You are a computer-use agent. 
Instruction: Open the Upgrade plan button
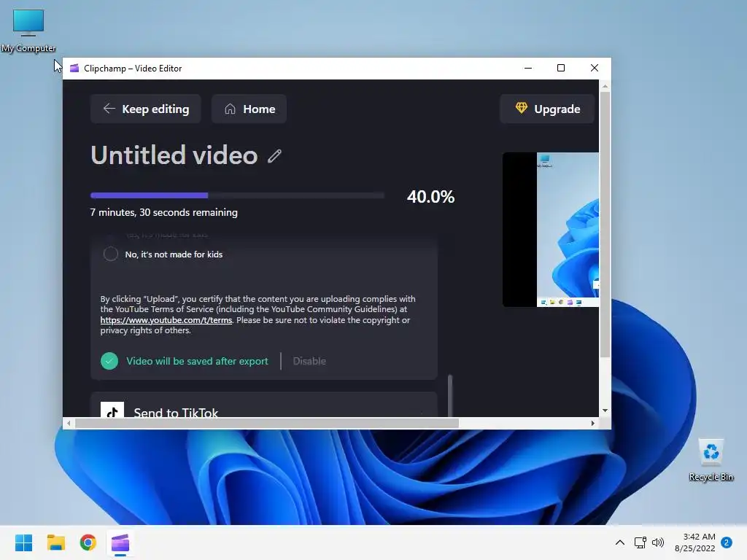point(547,109)
